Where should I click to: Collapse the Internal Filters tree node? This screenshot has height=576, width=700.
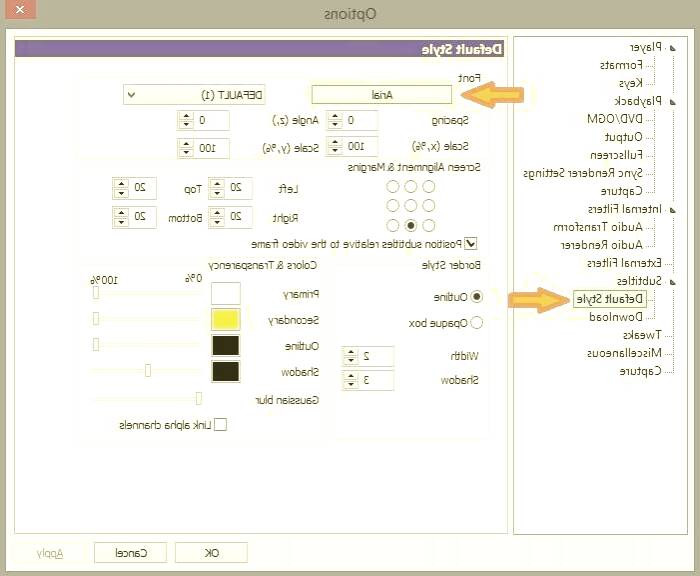[x=672, y=209]
